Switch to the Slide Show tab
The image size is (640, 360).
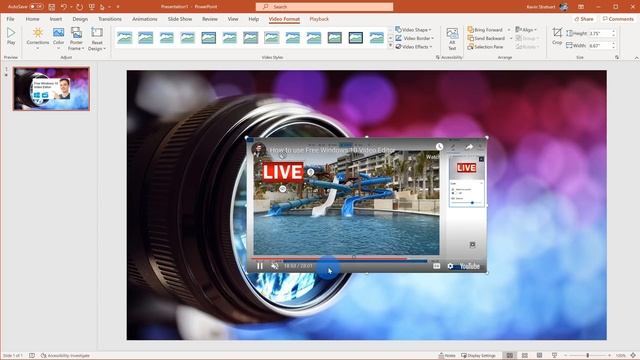(x=180, y=19)
